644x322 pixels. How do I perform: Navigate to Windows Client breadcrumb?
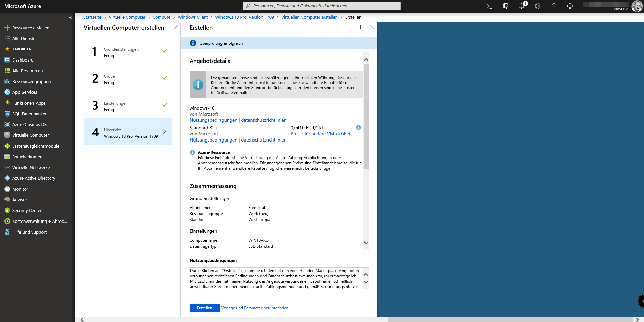tap(193, 17)
